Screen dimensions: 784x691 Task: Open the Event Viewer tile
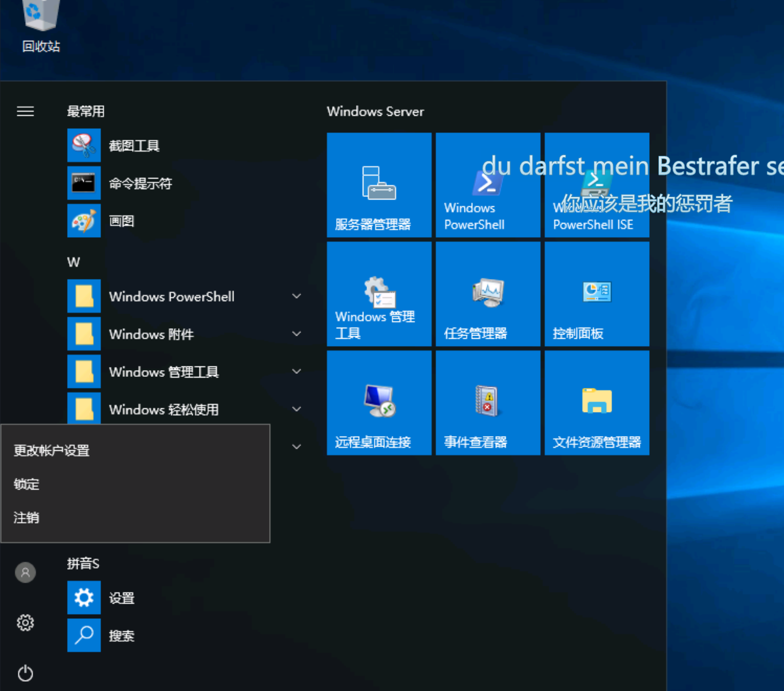[487, 403]
